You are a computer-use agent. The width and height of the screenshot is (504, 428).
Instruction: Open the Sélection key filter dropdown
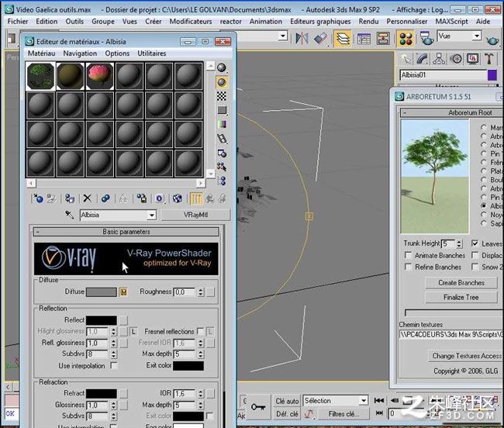point(363,401)
